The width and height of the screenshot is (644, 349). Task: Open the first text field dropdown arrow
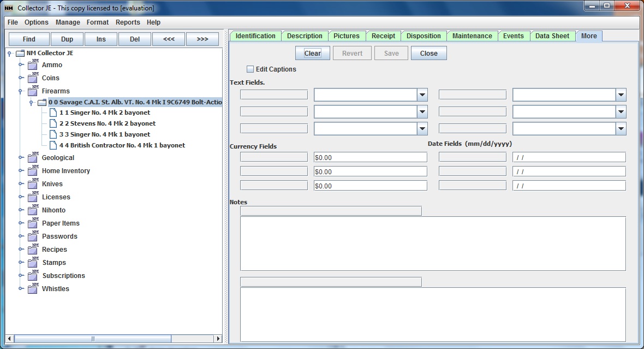coord(422,95)
